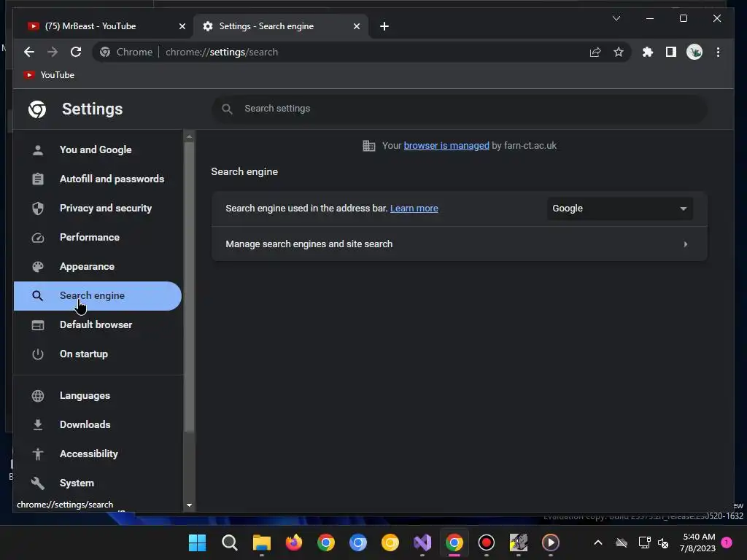
Task: Open the Google search engine dropdown
Action: coord(620,209)
